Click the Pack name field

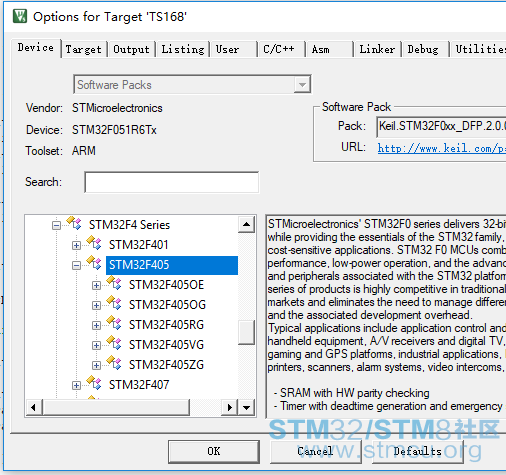(441, 126)
